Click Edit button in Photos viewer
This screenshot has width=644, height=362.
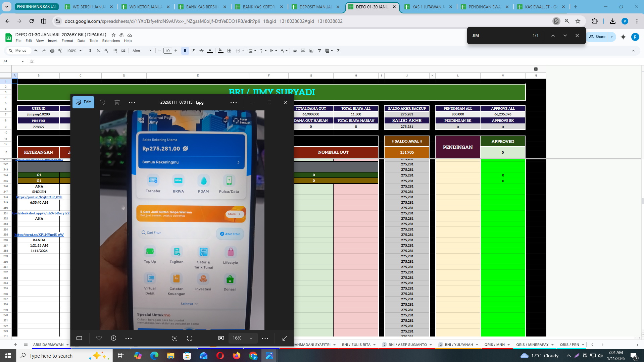(x=83, y=102)
